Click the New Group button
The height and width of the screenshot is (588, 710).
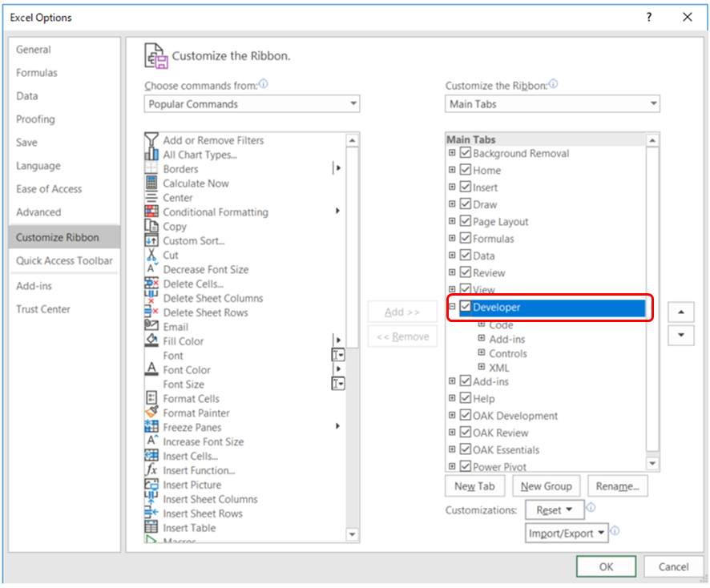click(x=546, y=486)
